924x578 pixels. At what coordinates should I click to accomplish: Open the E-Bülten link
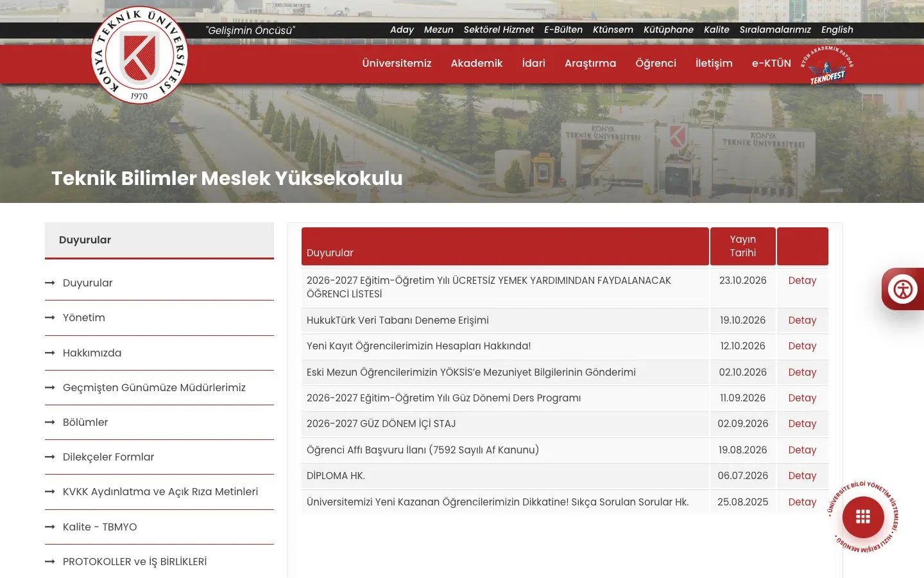pos(563,30)
